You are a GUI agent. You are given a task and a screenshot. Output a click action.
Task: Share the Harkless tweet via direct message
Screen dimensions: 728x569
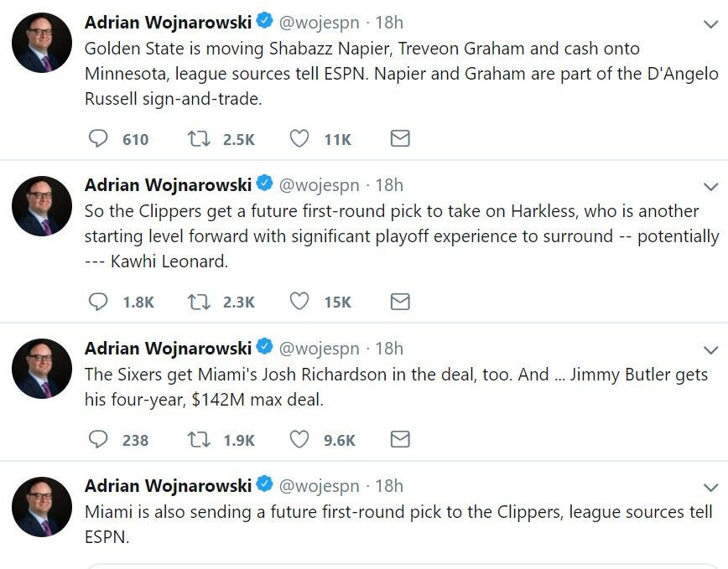point(400,302)
